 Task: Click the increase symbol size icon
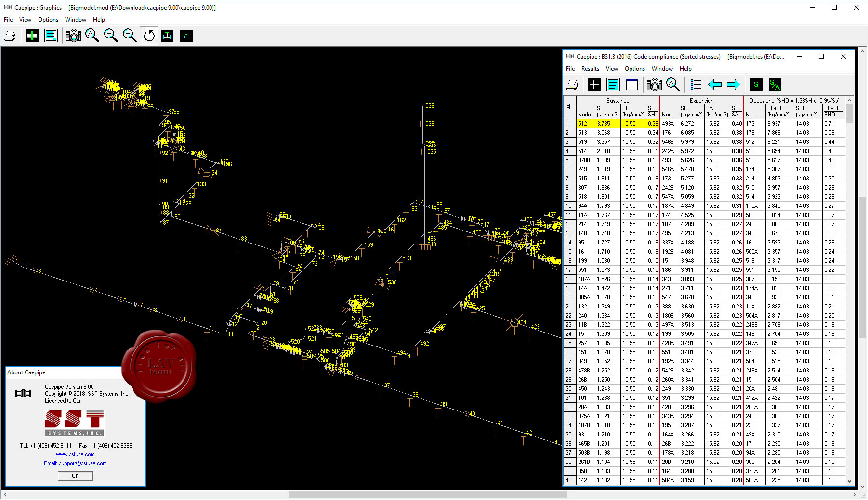(167, 36)
